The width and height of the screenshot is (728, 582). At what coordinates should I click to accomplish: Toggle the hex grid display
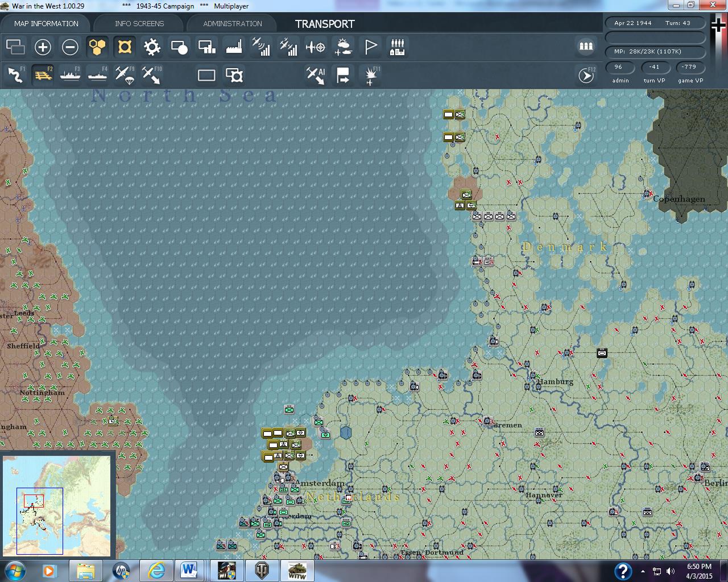pos(97,47)
